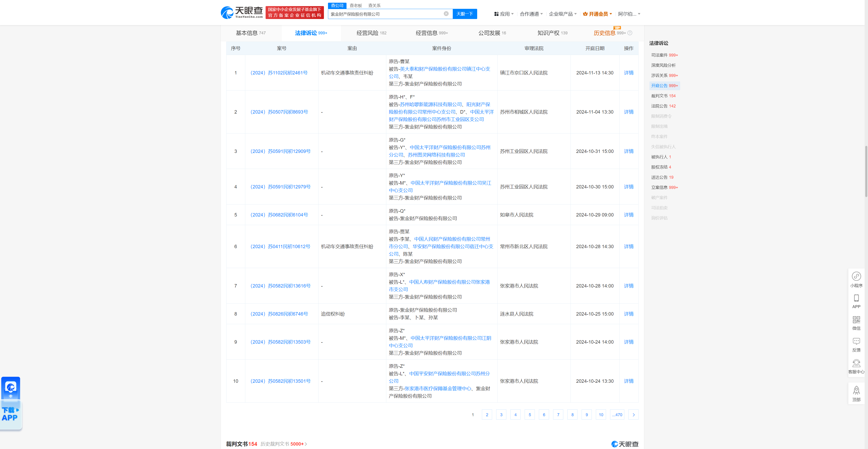Expand the 合作通道 dropdown
The image size is (868, 449).
click(531, 14)
